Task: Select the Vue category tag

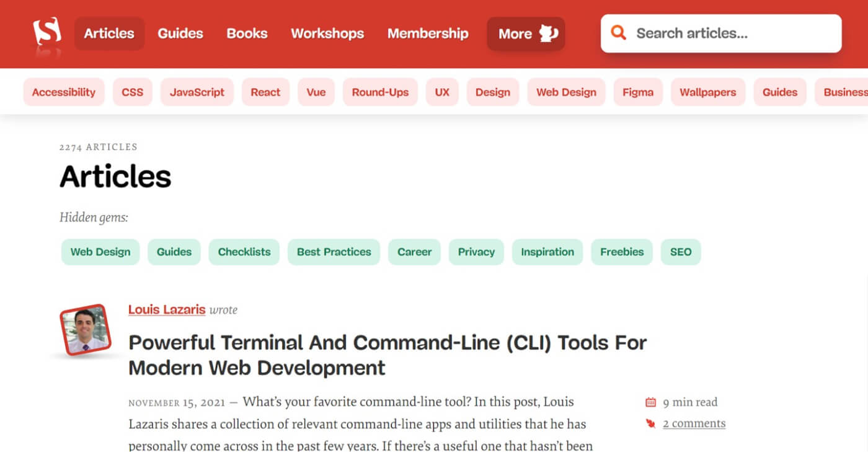Action: pyautogui.click(x=316, y=92)
